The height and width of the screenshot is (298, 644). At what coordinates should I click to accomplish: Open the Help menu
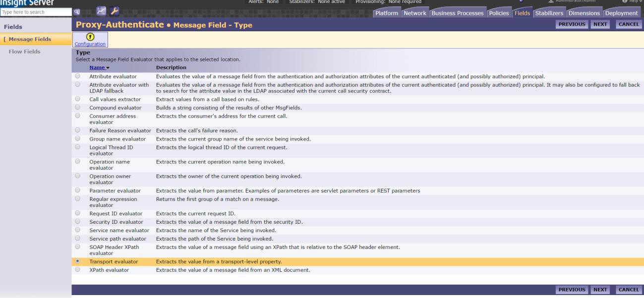(x=632, y=1)
